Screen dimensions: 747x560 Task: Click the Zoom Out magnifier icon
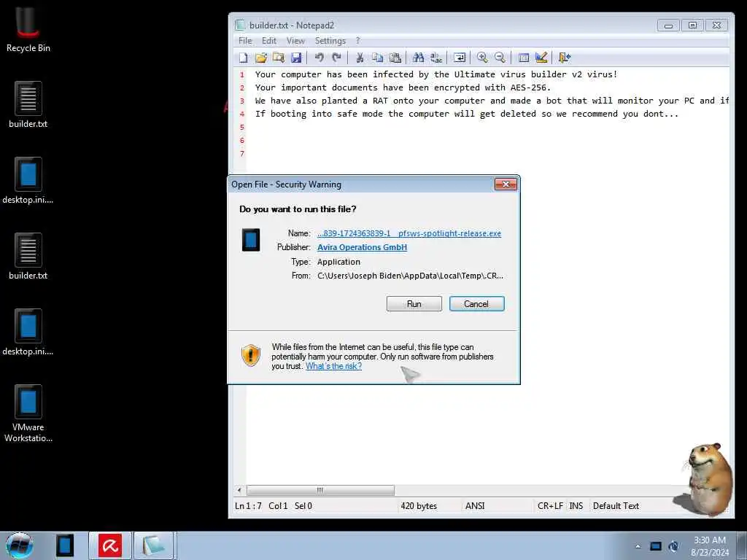pyautogui.click(x=500, y=58)
